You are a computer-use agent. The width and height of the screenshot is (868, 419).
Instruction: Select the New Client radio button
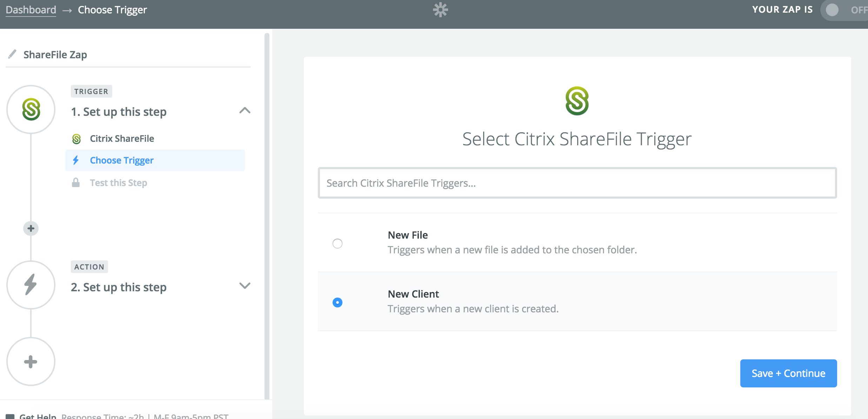coord(338,302)
